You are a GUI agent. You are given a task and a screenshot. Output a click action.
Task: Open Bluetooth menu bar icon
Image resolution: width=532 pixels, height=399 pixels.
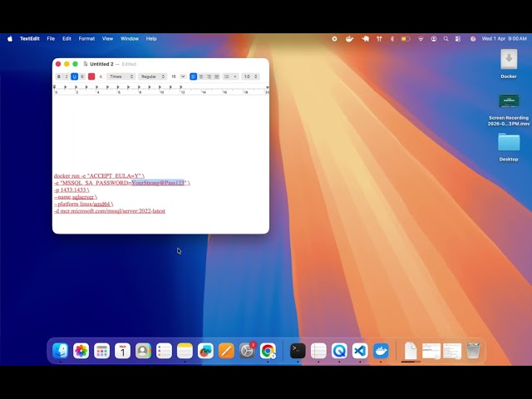pos(392,39)
